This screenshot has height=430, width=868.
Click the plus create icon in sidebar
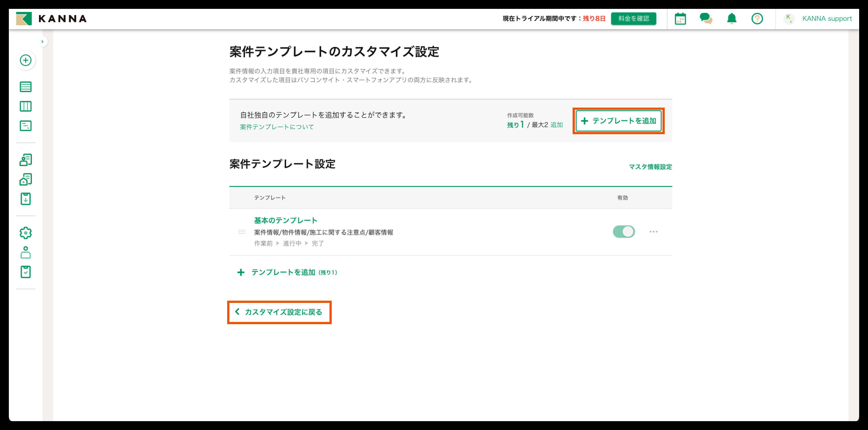(x=26, y=60)
